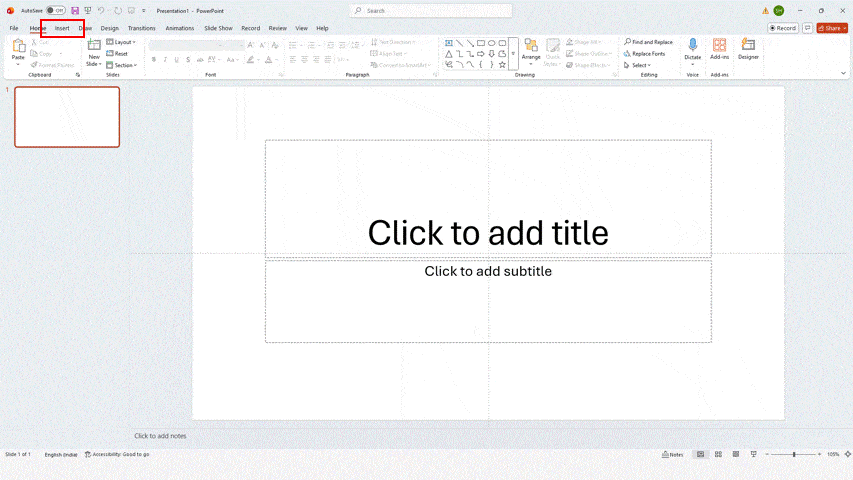Toggle the AutoSave switch
The height and width of the screenshot is (480, 853).
coord(55,10)
